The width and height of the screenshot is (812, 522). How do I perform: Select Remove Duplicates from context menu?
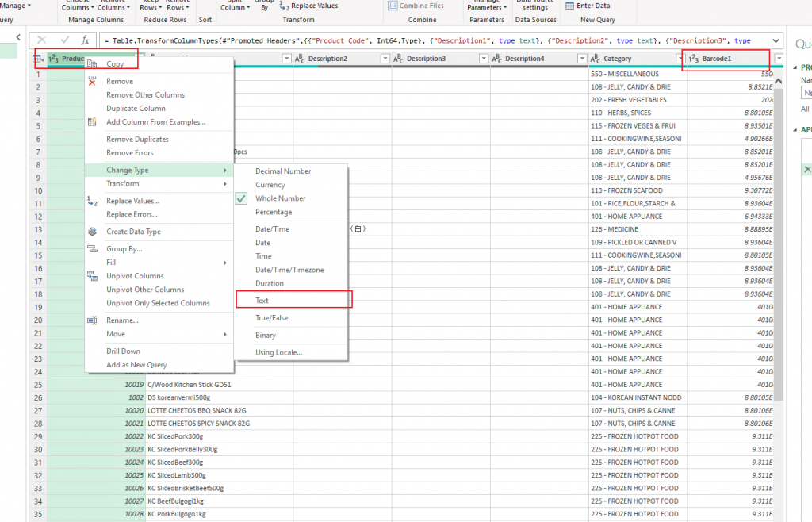[137, 139]
